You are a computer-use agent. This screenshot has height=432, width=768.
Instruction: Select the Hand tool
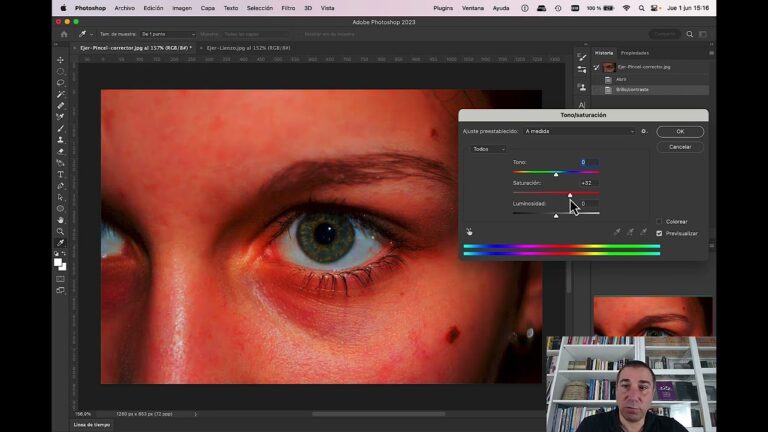point(60,220)
